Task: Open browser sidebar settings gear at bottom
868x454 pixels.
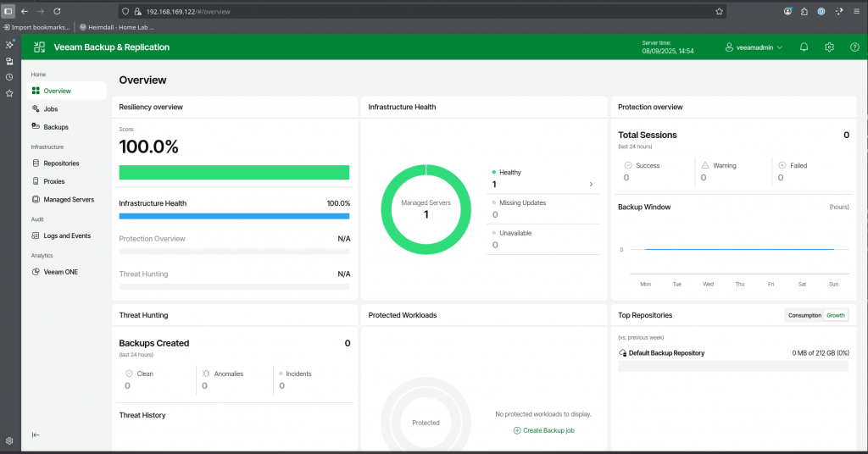Action: (9, 441)
